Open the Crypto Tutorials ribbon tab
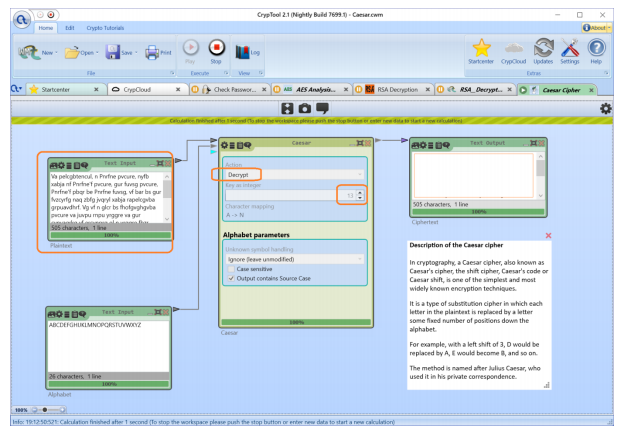The height and width of the screenshot is (437, 621). 105,28
